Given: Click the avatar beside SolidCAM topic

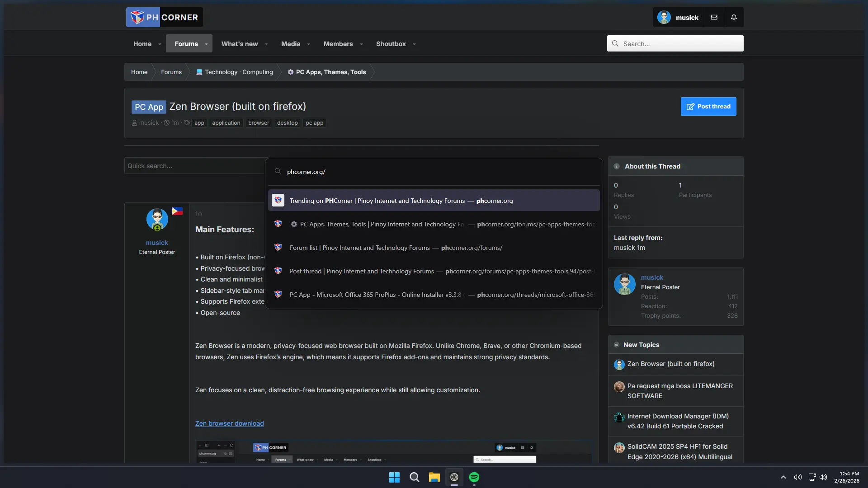Looking at the screenshot, I should pyautogui.click(x=619, y=447).
